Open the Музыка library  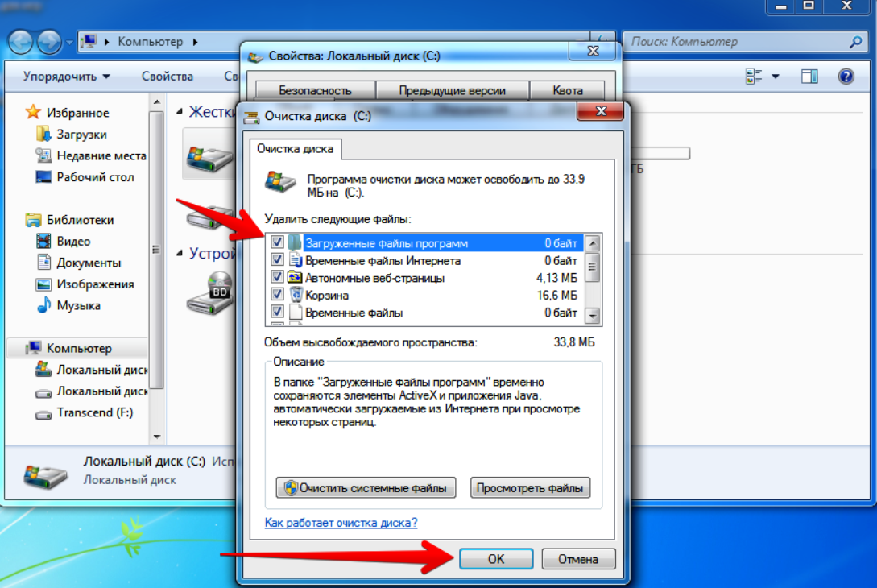68,305
